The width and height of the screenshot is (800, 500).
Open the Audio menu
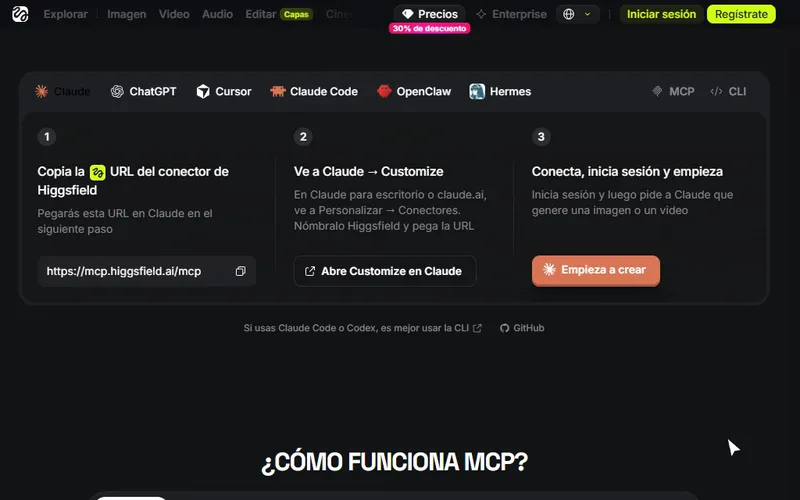[x=217, y=14]
